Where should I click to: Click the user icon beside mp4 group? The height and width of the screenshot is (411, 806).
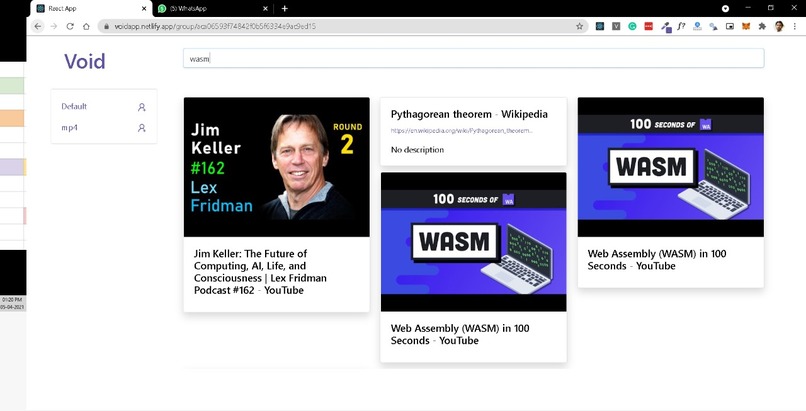pos(142,128)
